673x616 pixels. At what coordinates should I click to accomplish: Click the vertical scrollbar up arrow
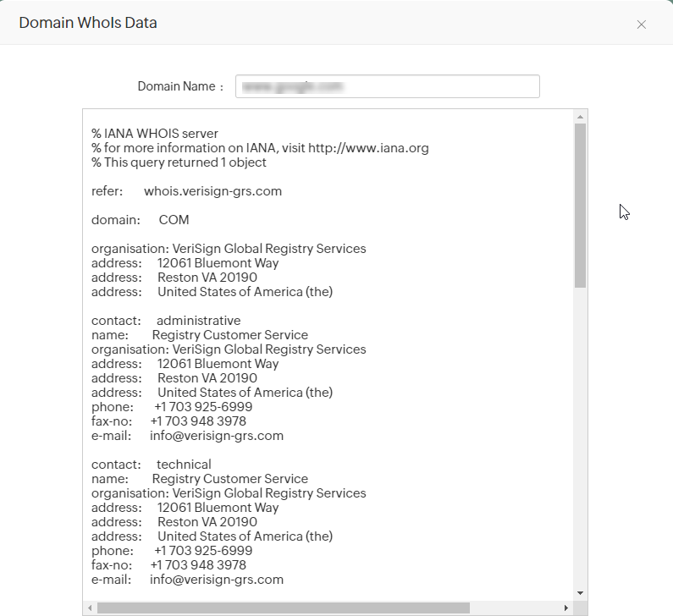click(580, 117)
